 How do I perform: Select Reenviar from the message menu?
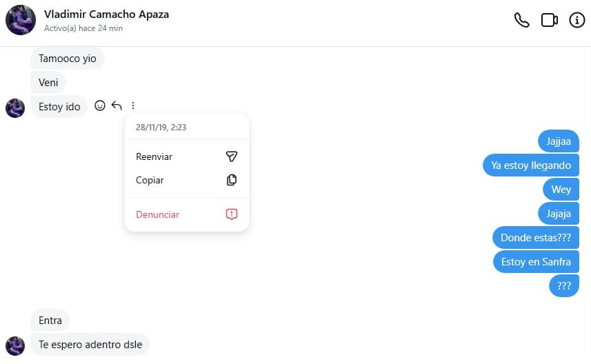(154, 156)
